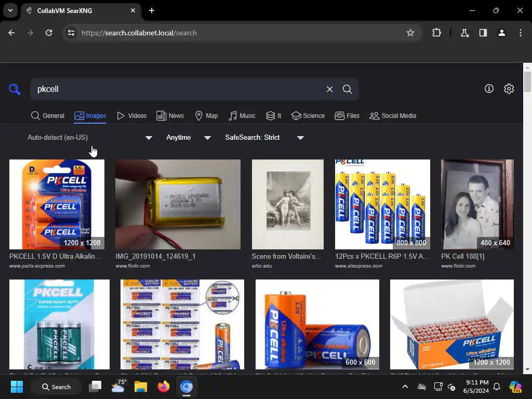
Task: Switch to Music category
Action: [x=242, y=116]
